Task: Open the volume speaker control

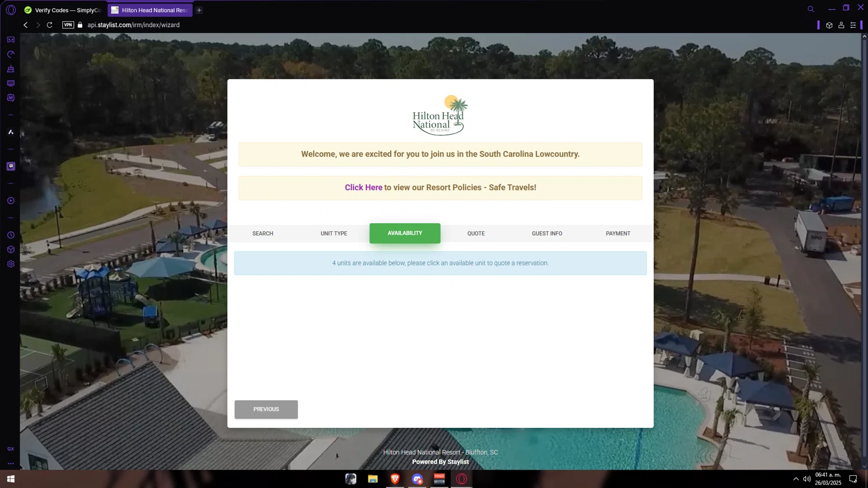Action: (x=807, y=479)
